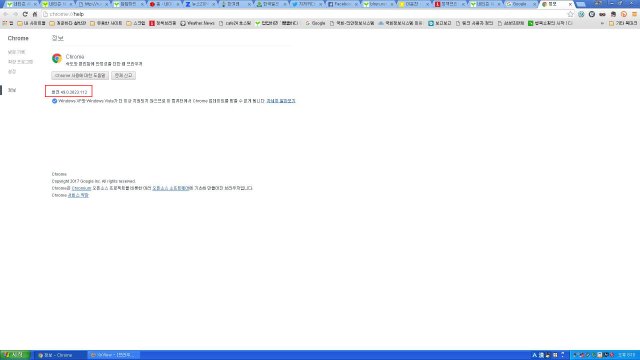Click the Chromium link in the footer

click(81, 188)
